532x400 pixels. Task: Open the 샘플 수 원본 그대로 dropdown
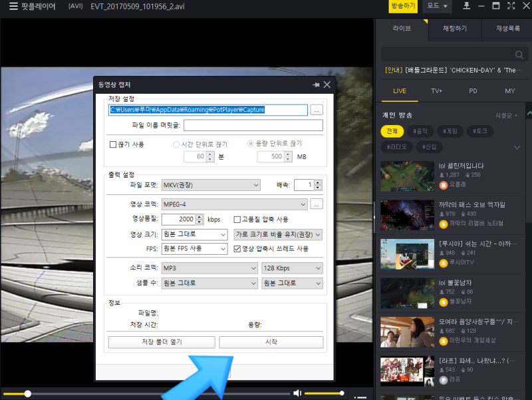click(x=209, y=283)
